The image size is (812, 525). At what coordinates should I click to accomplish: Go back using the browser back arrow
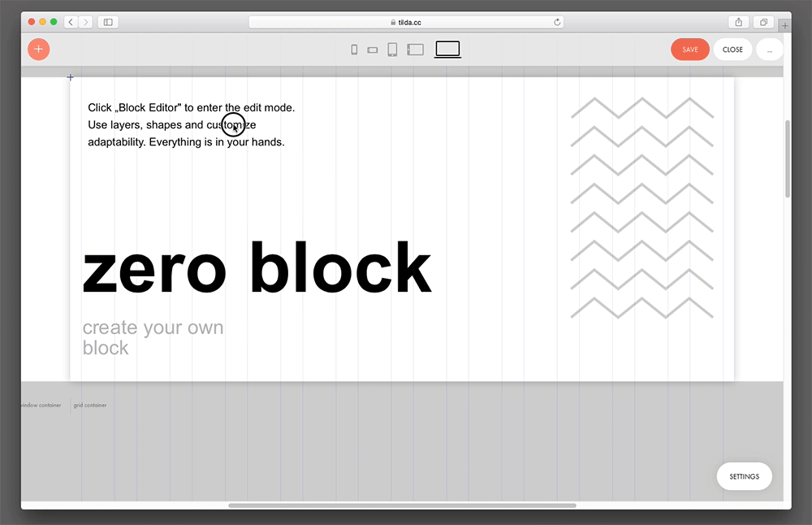pos(70,22)
